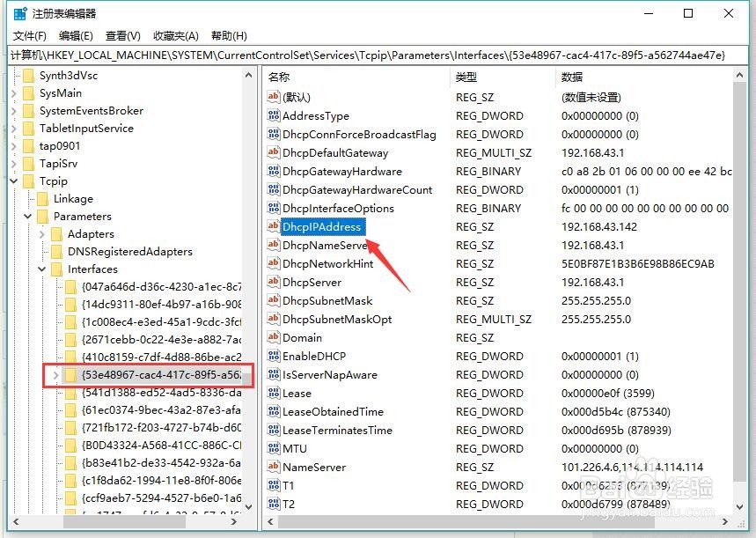Click the NameServer string value icon
Viewport: 756px width, 538px height.
click(274, 467)
